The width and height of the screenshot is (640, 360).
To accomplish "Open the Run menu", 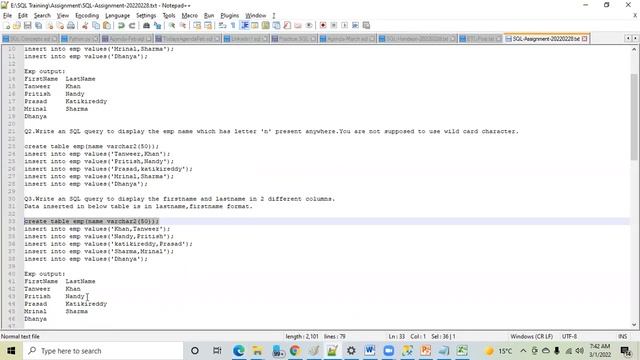I will (209, 16).
